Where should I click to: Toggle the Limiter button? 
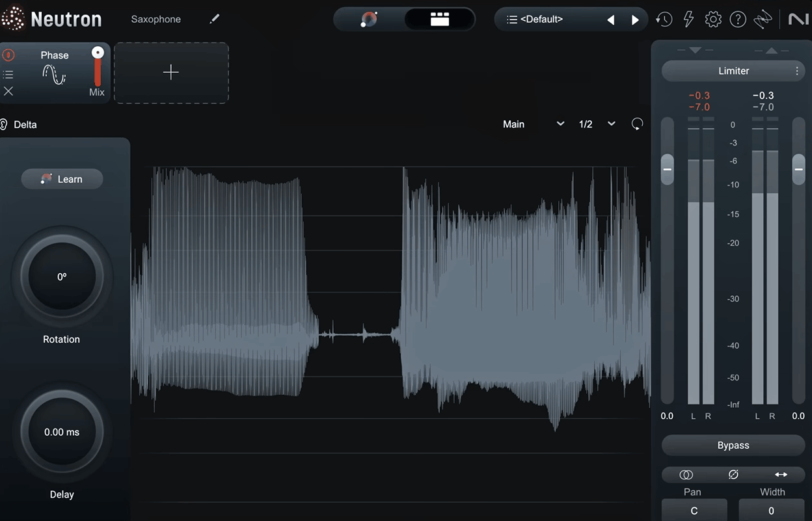coord(733,71)
